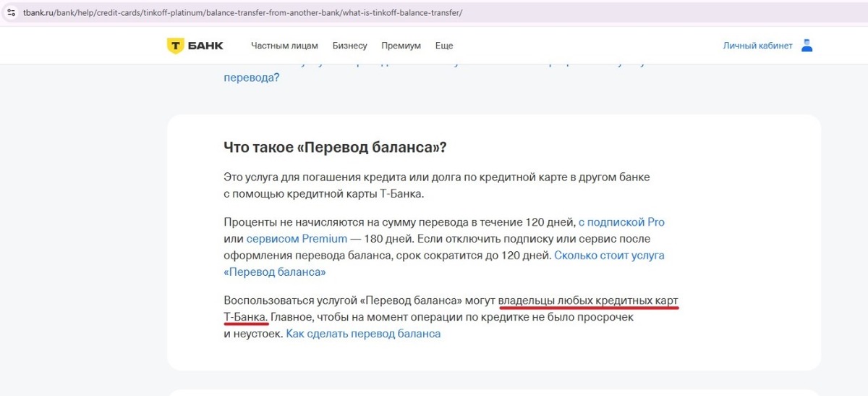Image resolution: width=868 pixels, height=396 pixels.
Task: Click the БАНК wordmark text
Action: [x=205, y=46]
